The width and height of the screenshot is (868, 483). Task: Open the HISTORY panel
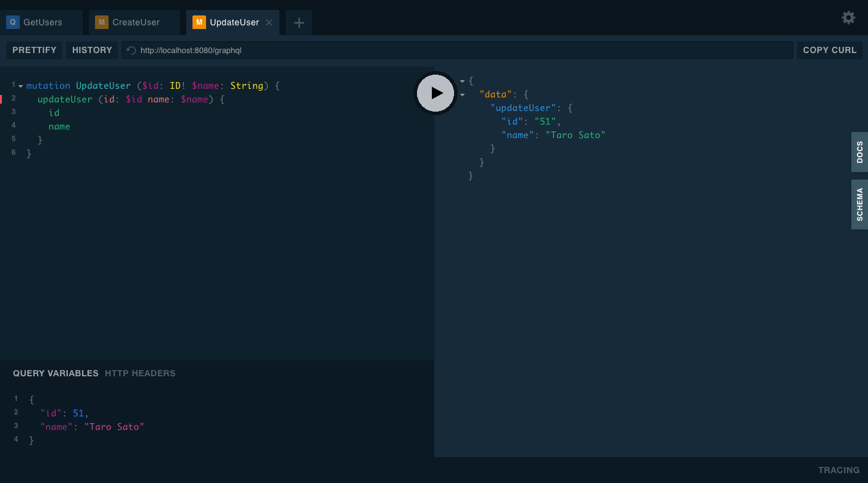pos(91,50)
